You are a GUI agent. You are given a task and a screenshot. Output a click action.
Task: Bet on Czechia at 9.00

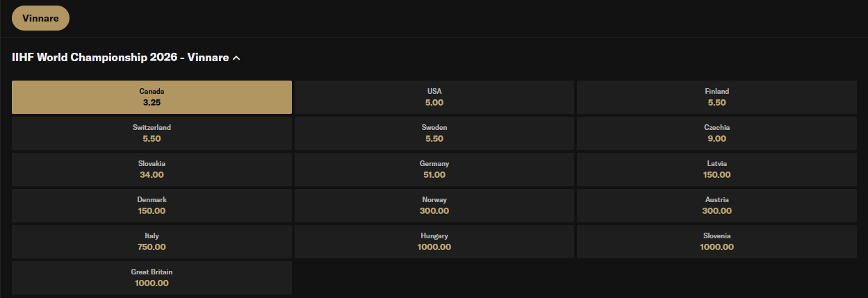pos(716,133)
